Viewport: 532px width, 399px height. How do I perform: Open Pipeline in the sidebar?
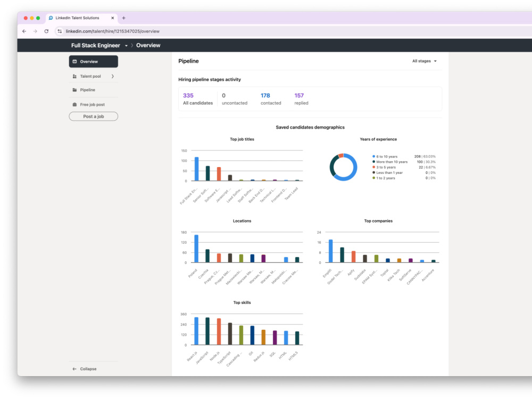(x=93, y=90)
